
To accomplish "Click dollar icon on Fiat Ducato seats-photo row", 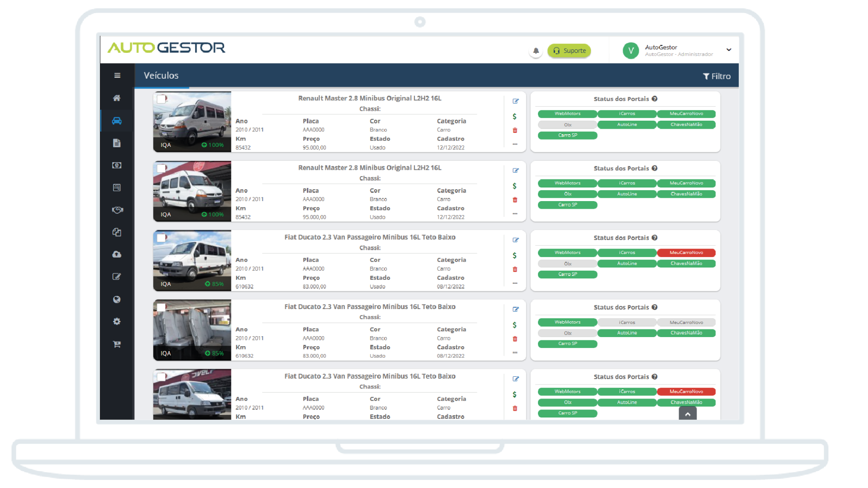I will click(514, 325).
